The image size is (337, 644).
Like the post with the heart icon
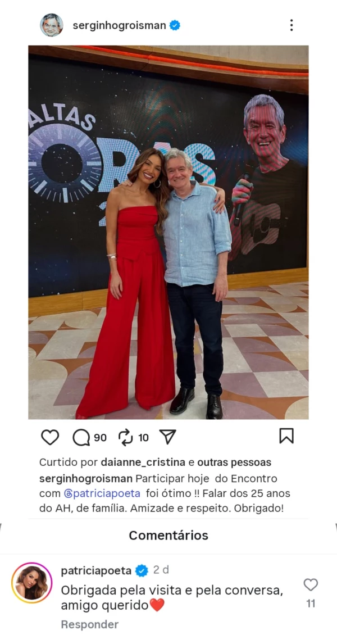click(50, 437)
